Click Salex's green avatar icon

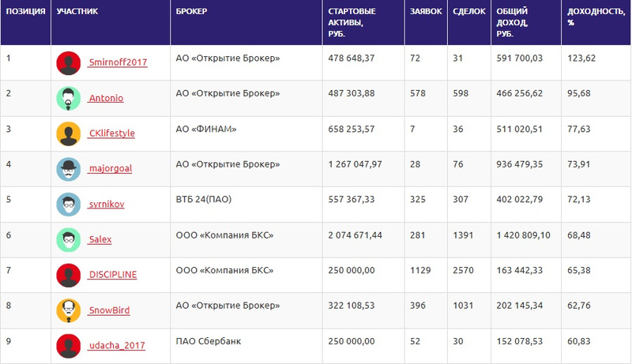(x=69, y=239)
